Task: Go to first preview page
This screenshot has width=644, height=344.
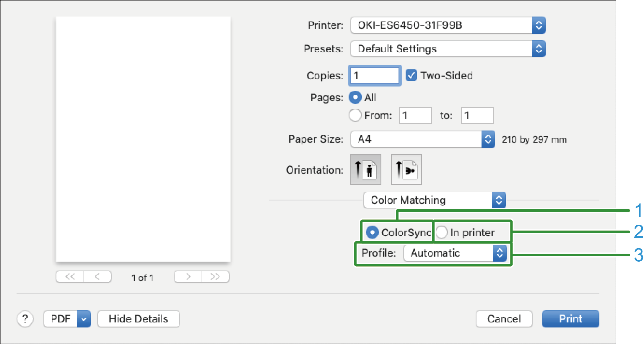Action: [x=70, y=277]
